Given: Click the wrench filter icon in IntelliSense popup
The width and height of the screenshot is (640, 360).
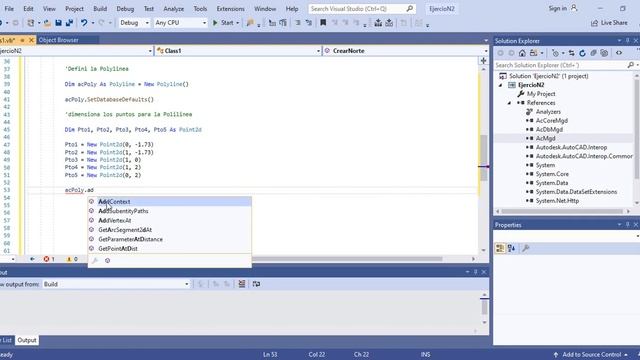Looking at the screenshot, I should pos(94,260).
